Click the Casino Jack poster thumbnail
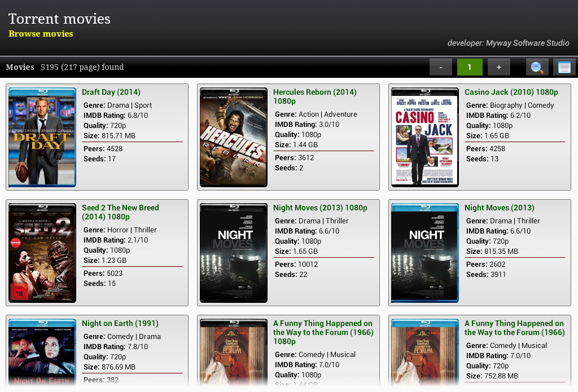 (425, 137)
